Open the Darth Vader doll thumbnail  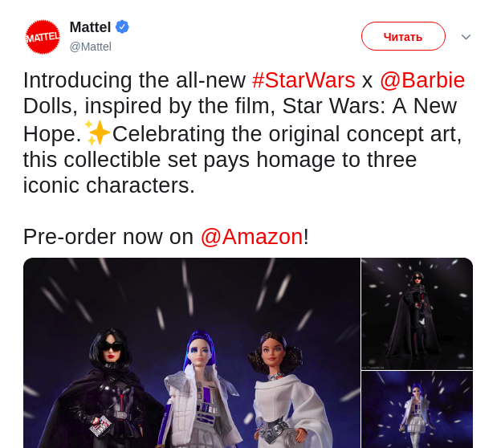[x=417, y=314]
